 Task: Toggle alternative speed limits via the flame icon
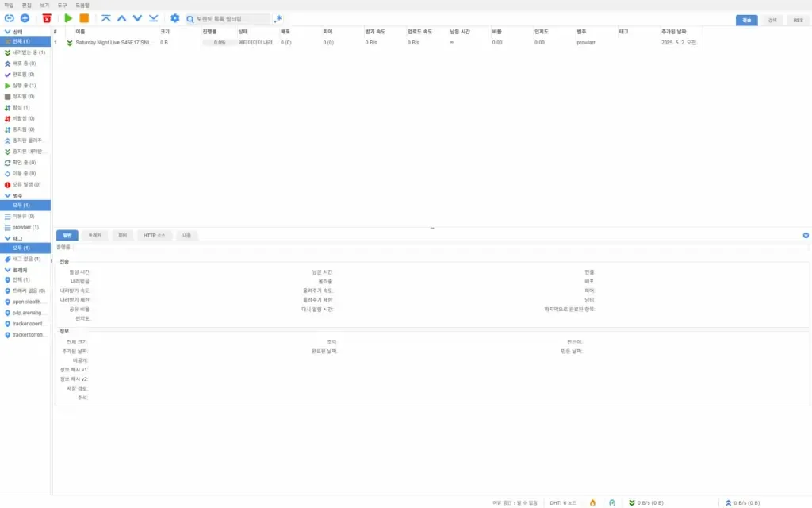[x=592, y=502]
